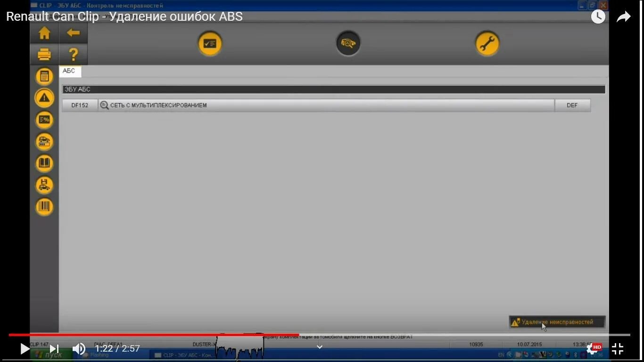
Task: Add video to Watch Later
Action: tap(598, 16)
